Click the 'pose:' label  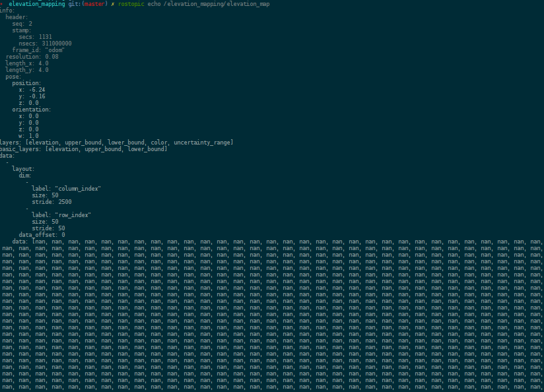pyautogui.click(x=13, y=77)
